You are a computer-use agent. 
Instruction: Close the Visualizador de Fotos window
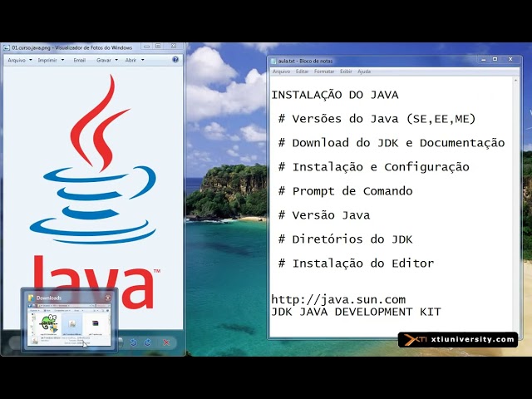(174, 47)
